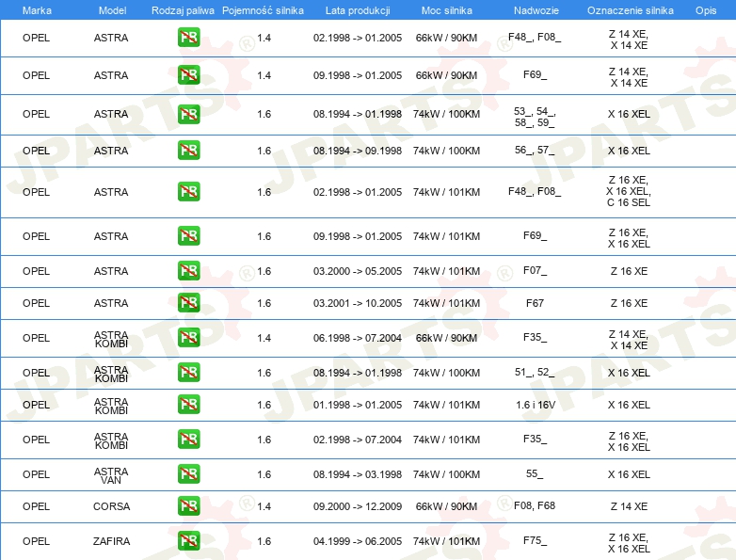Image resolution: width=736 pixels, height=560 pixels.
Task: Click the petrol fuel icon in the Zafira row
Action: point(188,541)
